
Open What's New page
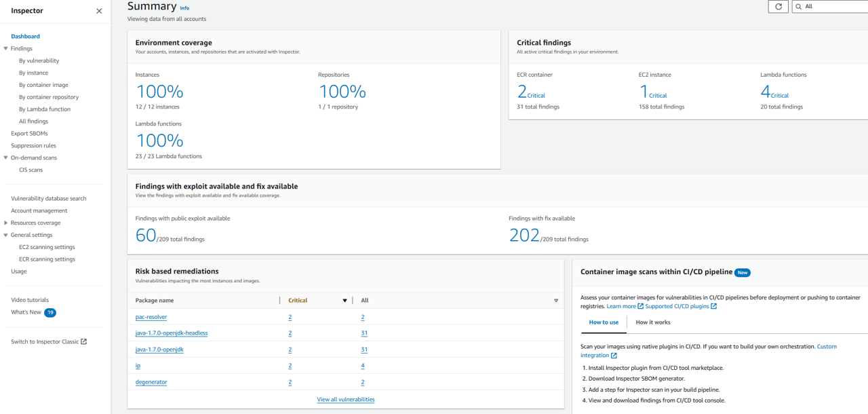click(x=26, y=312)
